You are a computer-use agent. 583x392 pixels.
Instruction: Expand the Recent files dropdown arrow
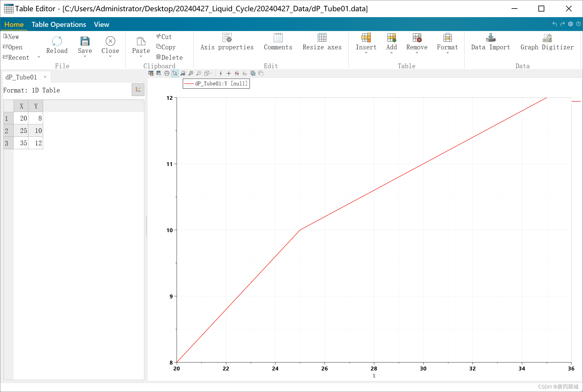[39, 57]
